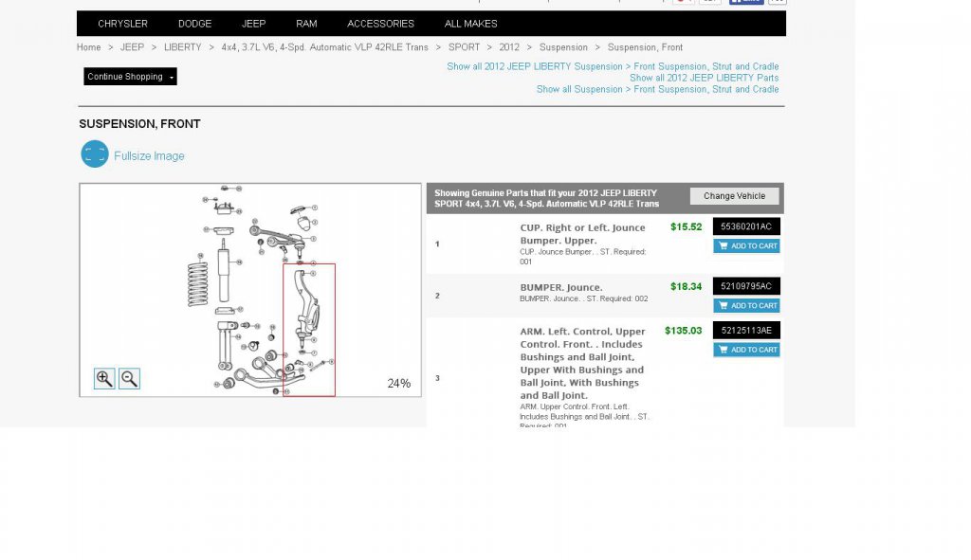The width and height of the screenshot is (971, 560).
Task: Add part 52125113AE to cart
Action: 746,350
